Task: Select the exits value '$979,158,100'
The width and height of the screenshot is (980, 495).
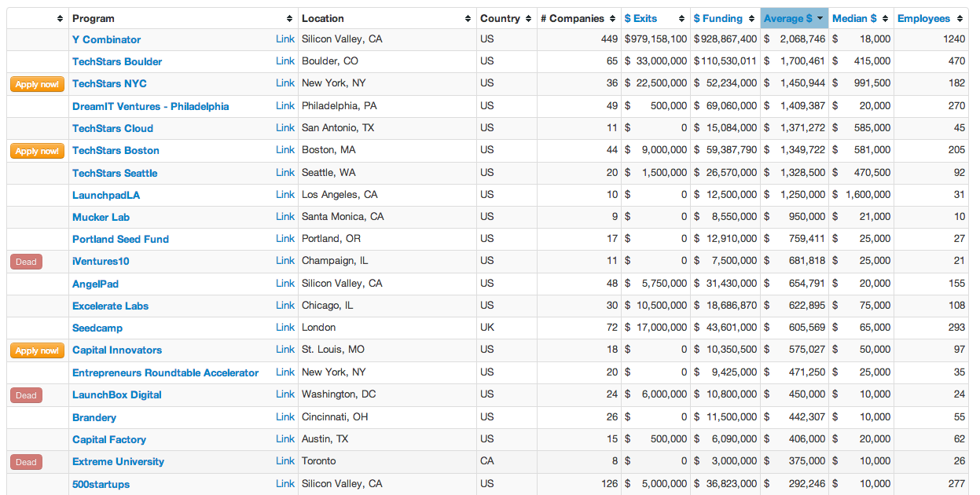Action: click(x=655, y=38)
